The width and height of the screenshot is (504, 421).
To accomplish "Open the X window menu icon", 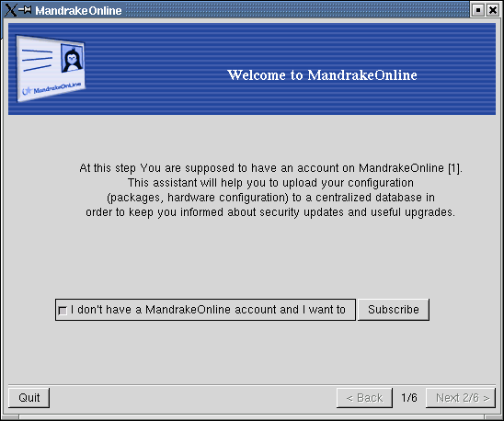I will [10, 10].
